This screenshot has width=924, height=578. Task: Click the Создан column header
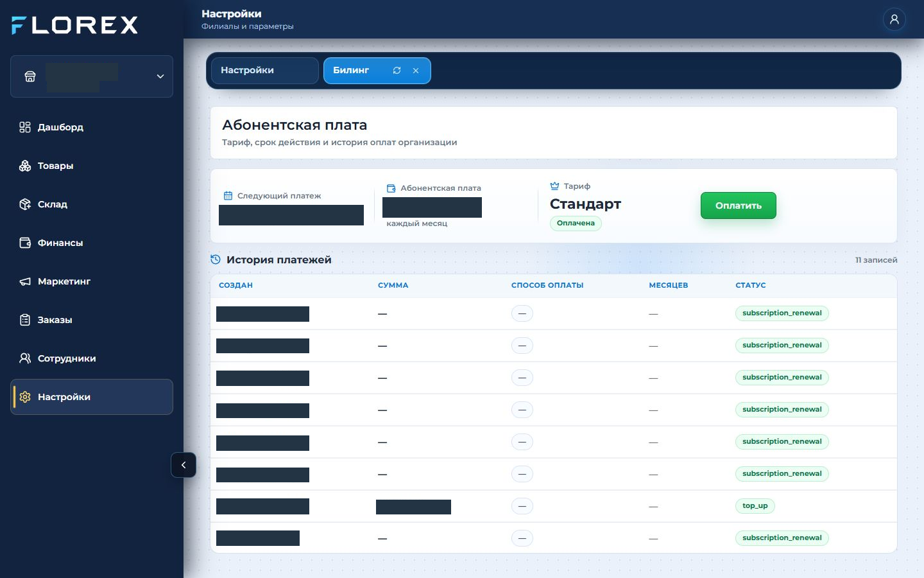(x=235, y=285)
